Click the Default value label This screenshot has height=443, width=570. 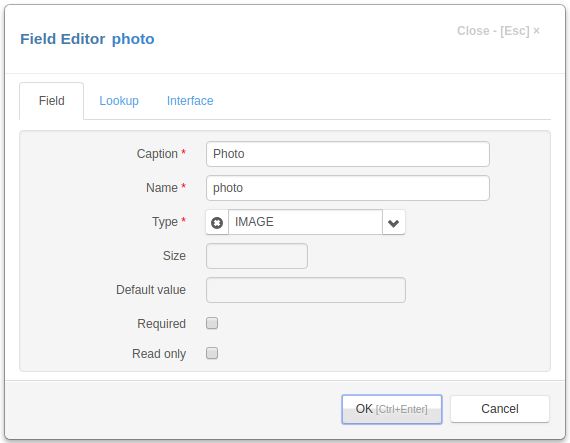click(151, 290)
